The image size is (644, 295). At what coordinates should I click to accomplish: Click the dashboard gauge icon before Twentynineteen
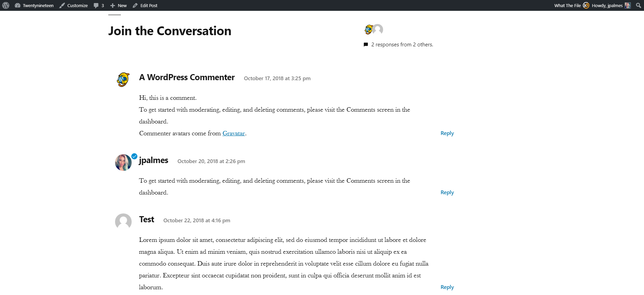tap(18, 5)
